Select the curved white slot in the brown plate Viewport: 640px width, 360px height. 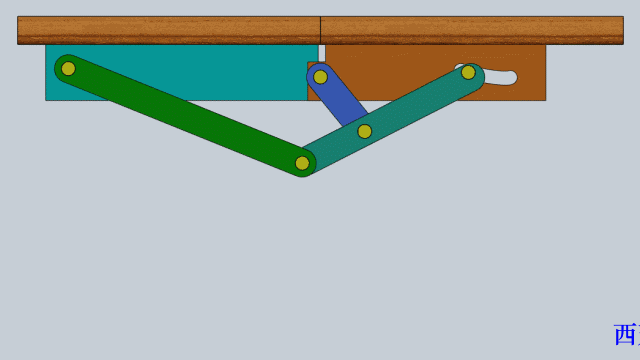point(501,78)
